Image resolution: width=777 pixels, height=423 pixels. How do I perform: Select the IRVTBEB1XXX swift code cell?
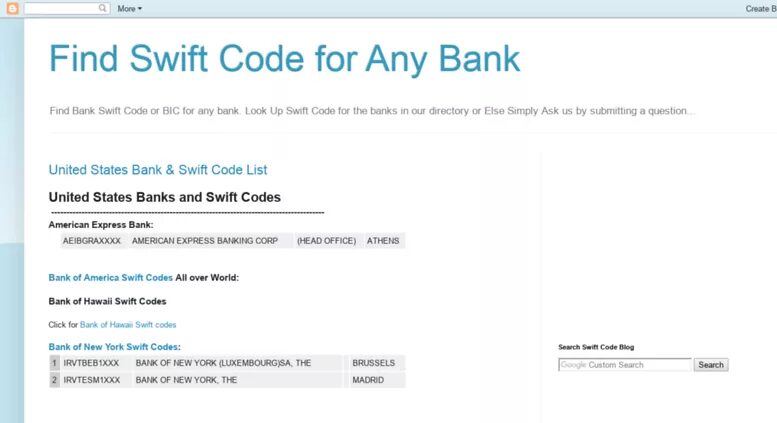(91, 363)
